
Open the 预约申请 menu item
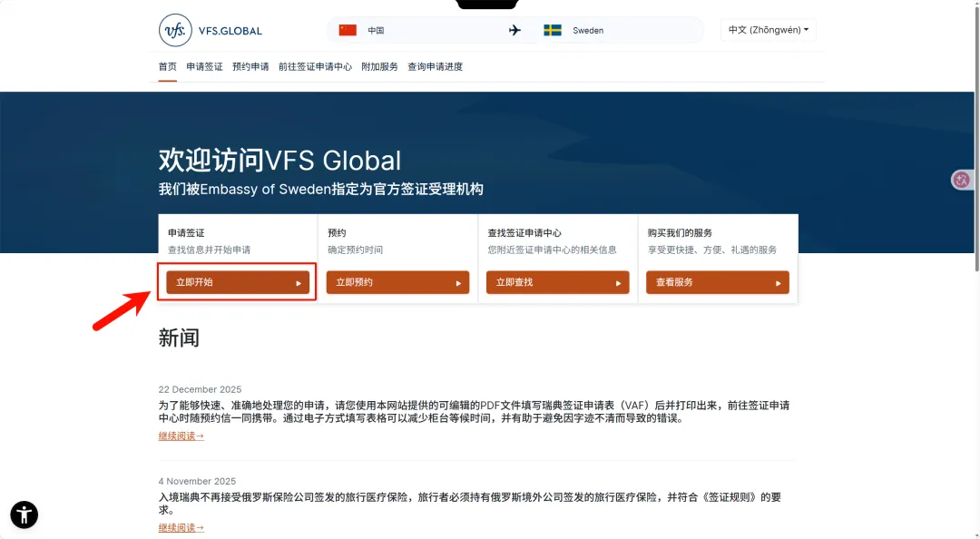[x=250, y=67]
